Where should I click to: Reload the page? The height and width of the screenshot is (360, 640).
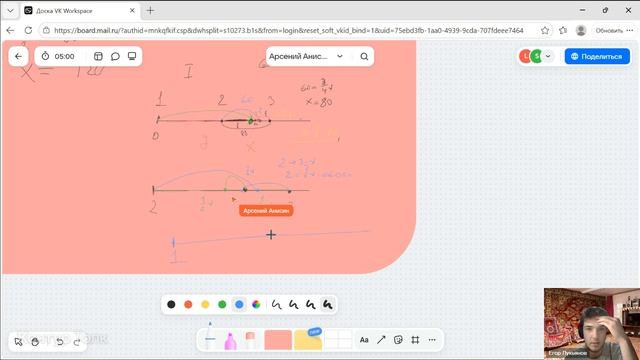click(x=28, y=30)
